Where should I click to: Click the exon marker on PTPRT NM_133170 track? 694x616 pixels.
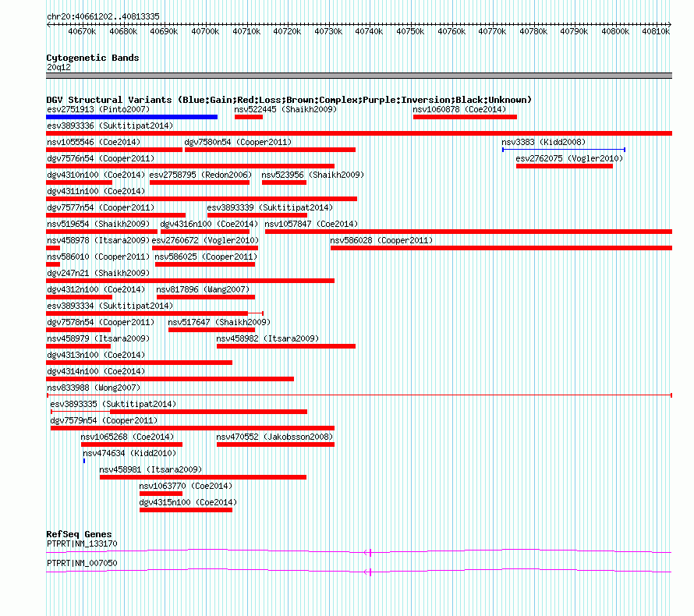coord(370,552)
